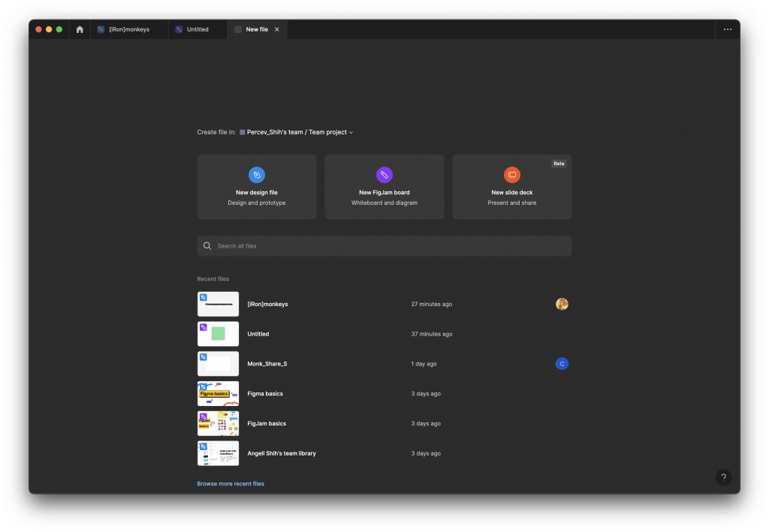Create a New design file

(257, 187)
